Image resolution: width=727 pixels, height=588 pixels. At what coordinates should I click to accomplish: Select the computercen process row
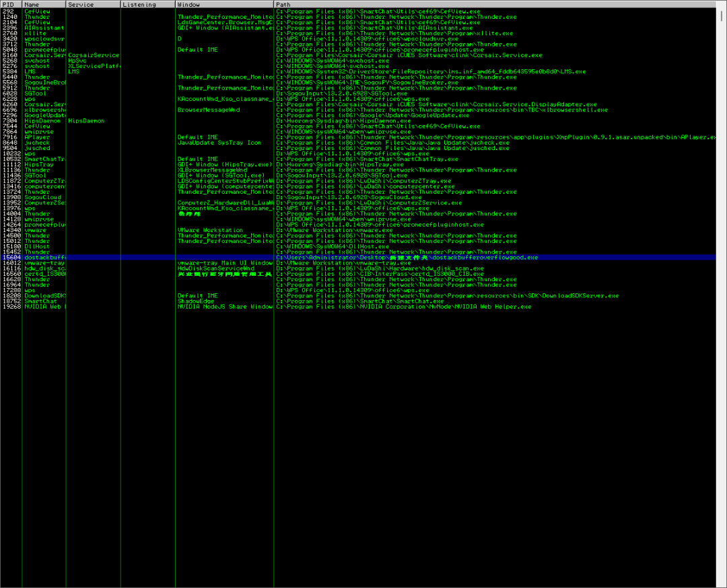358,187
